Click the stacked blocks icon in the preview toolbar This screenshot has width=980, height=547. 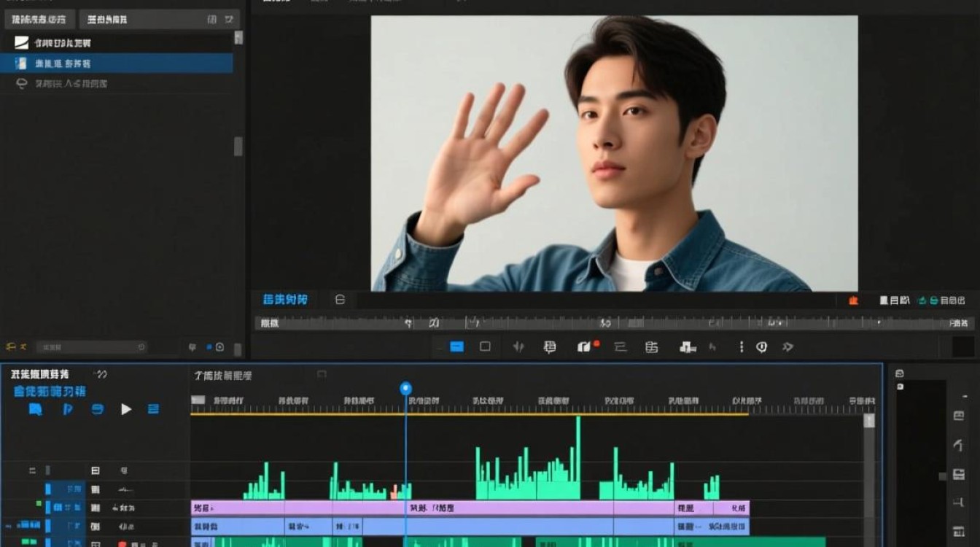coord(688,347)
